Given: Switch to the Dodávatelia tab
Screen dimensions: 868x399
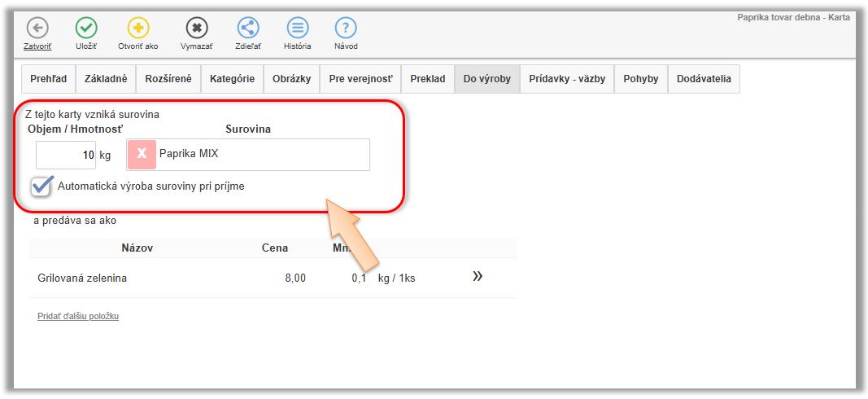Looking at the screenshot, I should click(703, 79).
